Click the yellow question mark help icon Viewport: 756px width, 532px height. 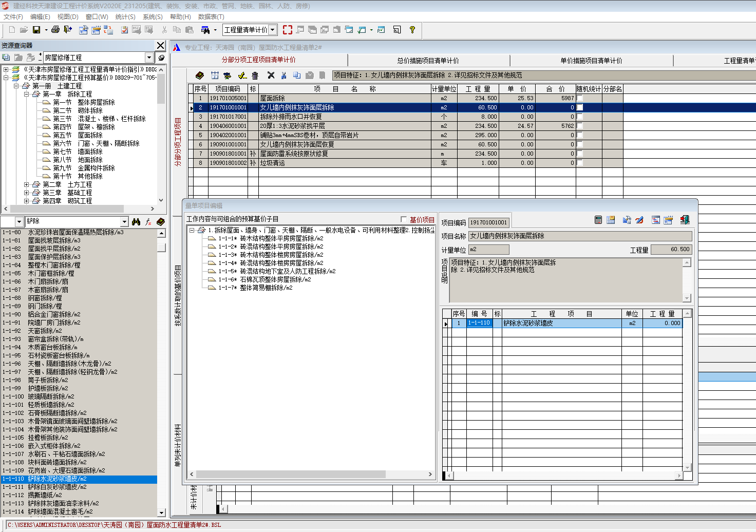(412, 30)
